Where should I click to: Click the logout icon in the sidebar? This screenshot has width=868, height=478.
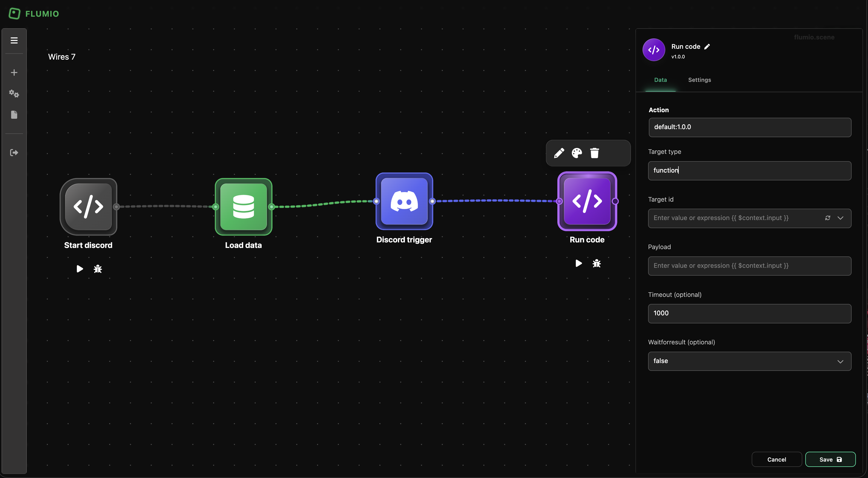point(14,153)
